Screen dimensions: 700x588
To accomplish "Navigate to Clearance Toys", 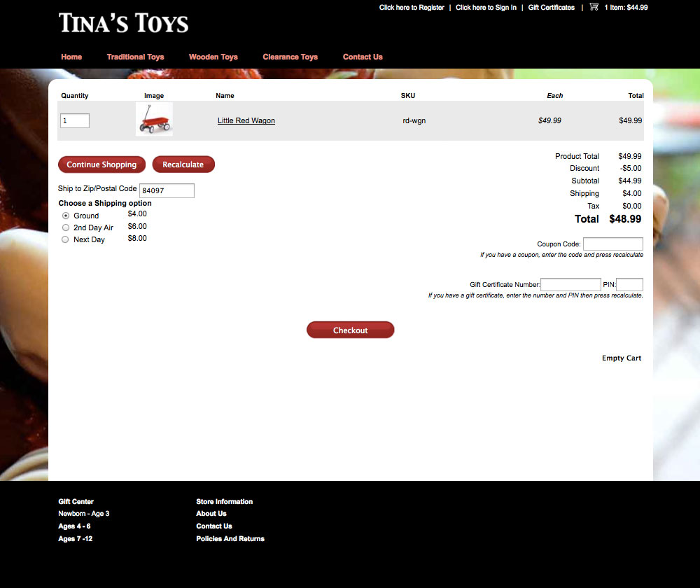I will [x=290, y=57].
